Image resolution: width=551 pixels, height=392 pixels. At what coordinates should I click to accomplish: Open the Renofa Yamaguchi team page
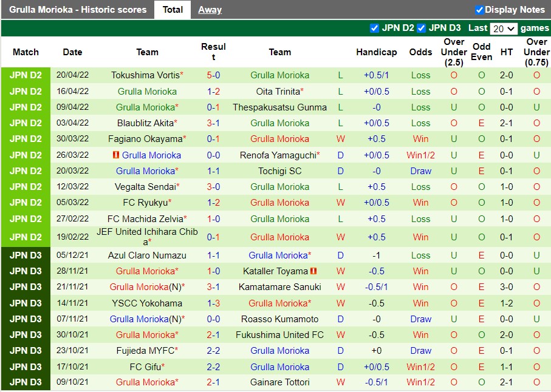coord(279,155)
